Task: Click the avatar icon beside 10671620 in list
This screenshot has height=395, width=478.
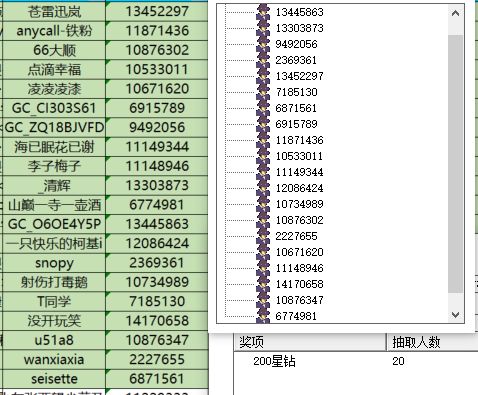Action: point(263,252)
